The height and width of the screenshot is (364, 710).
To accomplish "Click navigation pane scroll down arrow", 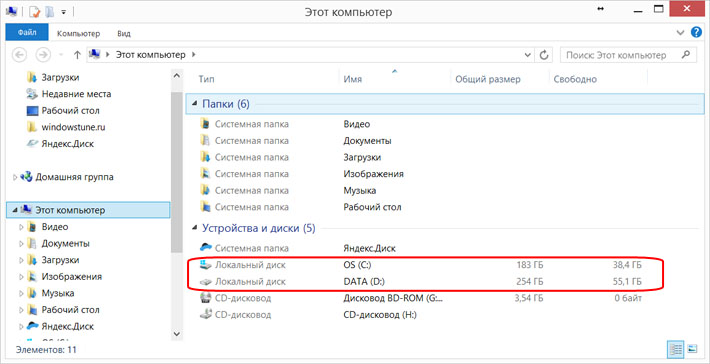I will (177, 334).
